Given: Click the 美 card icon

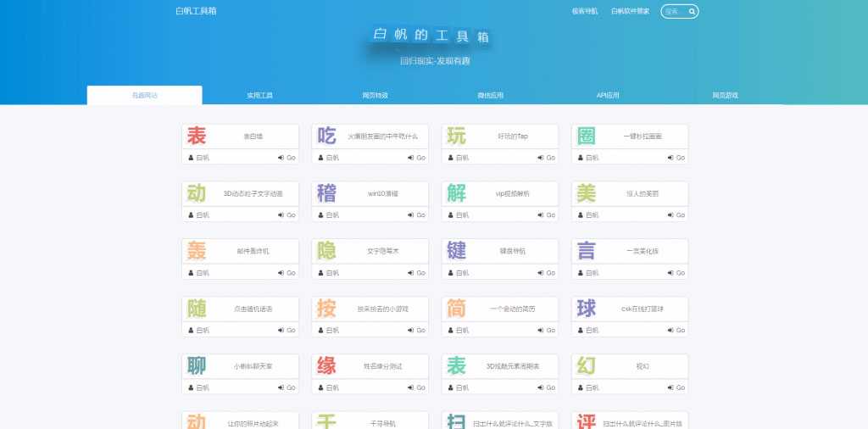Looking at the screenshot, I should tap(587, 193).
